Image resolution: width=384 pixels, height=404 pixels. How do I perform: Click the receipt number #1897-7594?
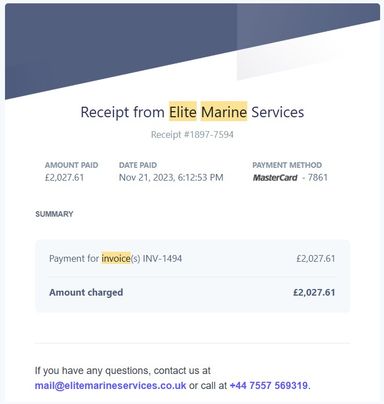(x=192, y=135)
